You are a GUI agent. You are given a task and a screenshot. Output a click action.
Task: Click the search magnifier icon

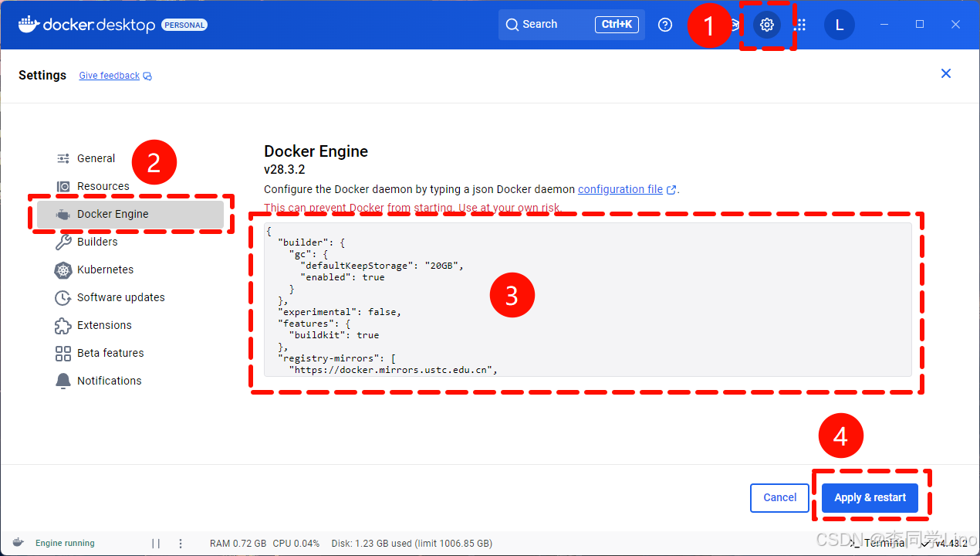(512, 25)
